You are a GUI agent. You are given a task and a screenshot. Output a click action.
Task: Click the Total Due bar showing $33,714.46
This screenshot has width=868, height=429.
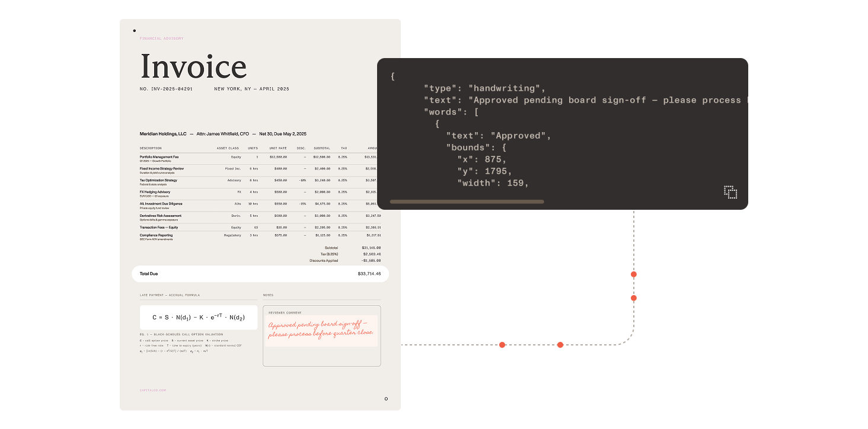261,274
